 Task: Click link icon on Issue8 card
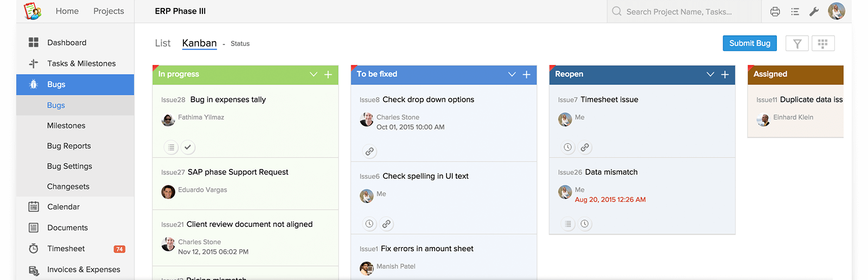369,152
